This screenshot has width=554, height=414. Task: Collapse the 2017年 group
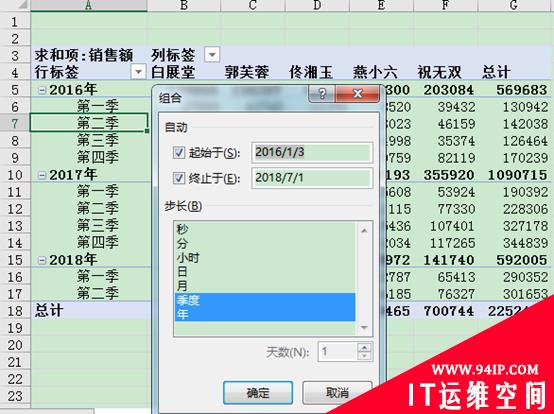pyautogui.click(x=42, y=175)
